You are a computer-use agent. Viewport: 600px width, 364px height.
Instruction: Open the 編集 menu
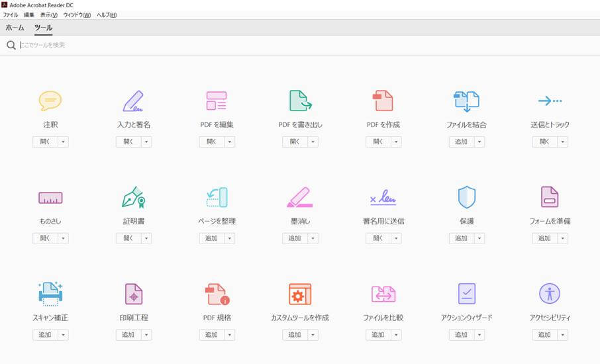pyautogui.click(x=29, y=15)
